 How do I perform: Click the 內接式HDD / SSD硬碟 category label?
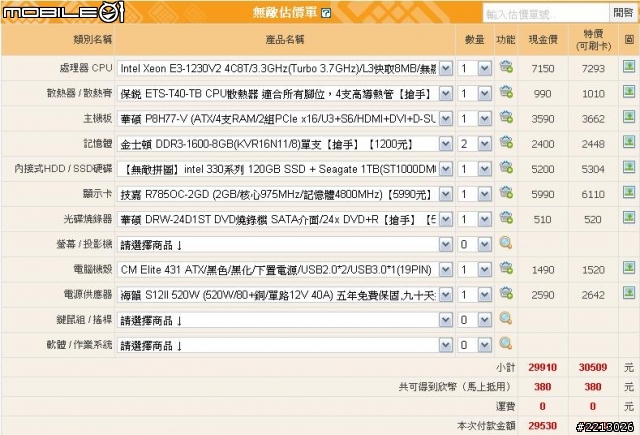[63, 169]
